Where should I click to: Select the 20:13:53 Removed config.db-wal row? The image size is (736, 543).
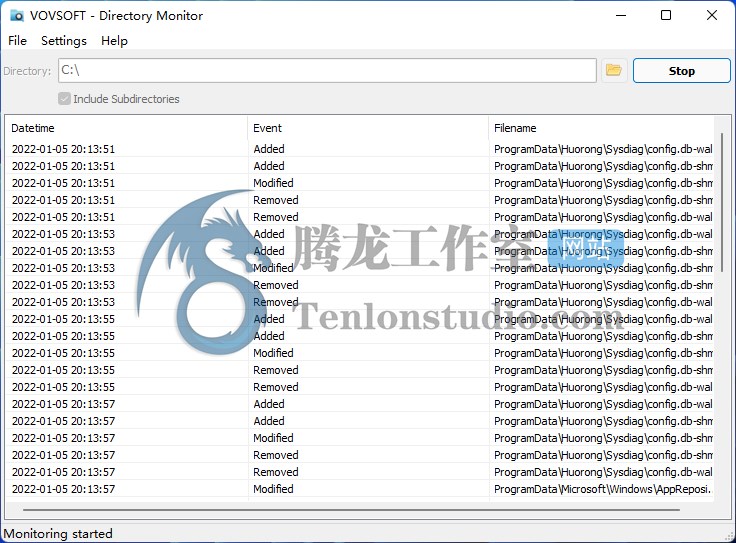pos(360,302)
